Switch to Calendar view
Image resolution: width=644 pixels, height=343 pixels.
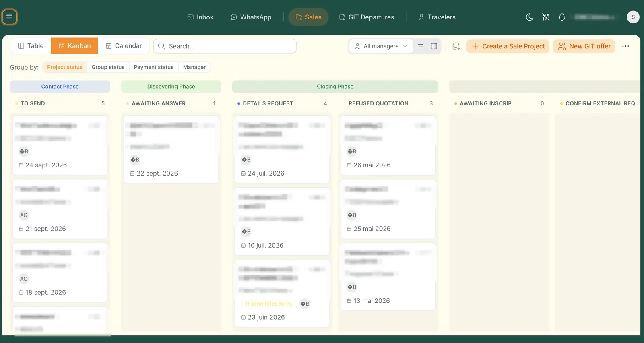click(124, 46)
